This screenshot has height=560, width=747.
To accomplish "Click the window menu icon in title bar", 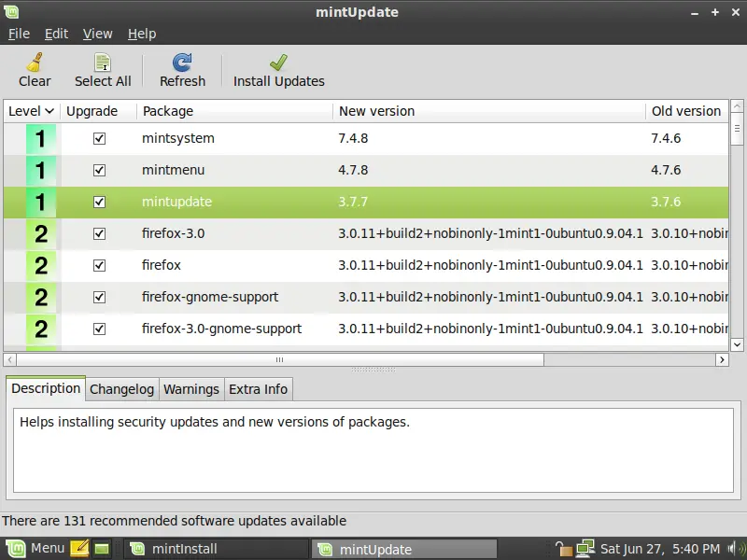I will [x=11, y=11].
